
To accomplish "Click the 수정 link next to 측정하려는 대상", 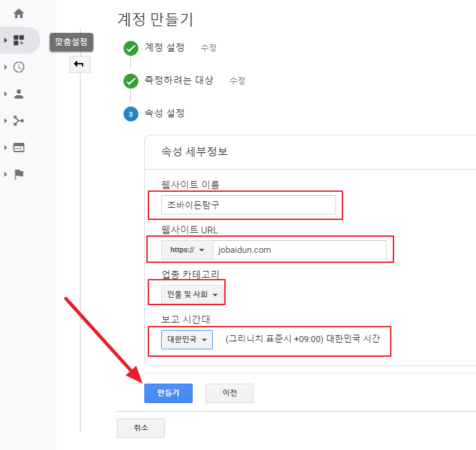I will pos(237,80).
